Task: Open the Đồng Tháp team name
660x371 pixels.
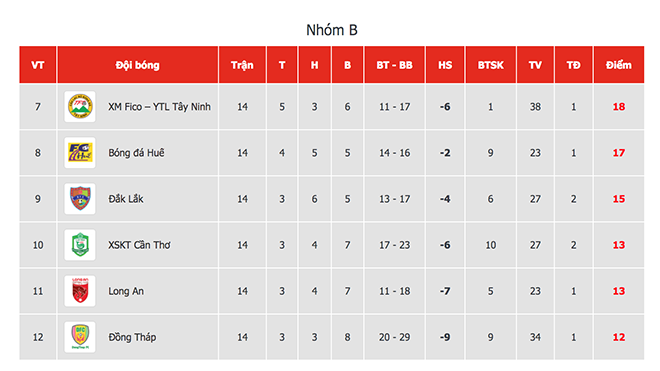Action: coord(132,337)
